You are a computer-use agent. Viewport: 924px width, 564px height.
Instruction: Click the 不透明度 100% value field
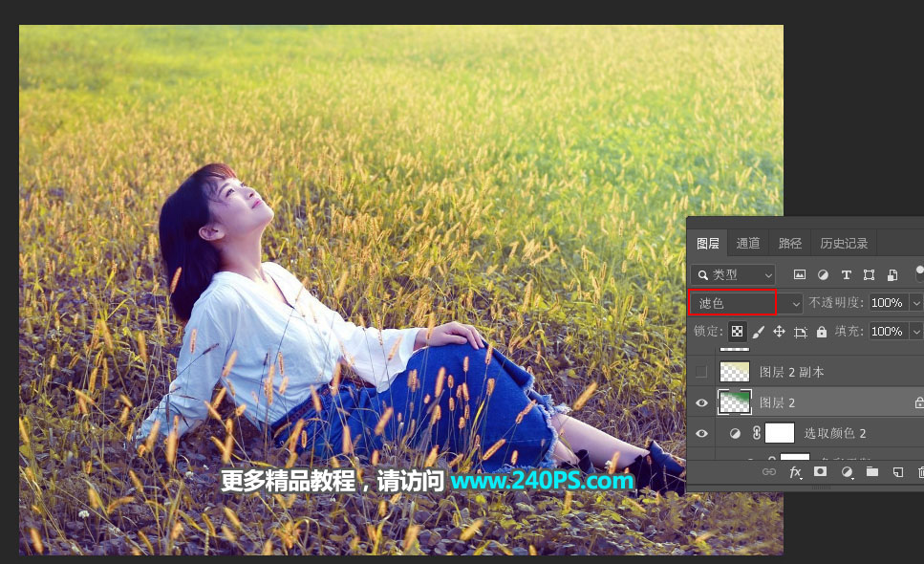[x=888, y=303]
